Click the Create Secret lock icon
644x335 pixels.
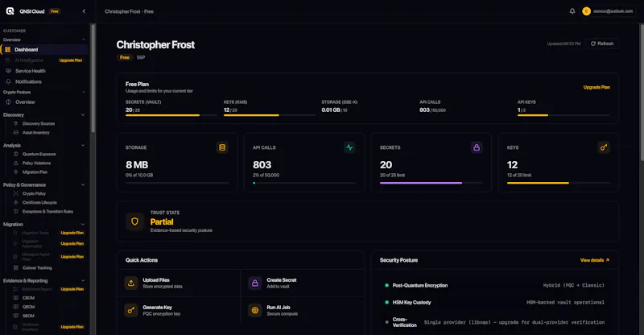point(255,283)
